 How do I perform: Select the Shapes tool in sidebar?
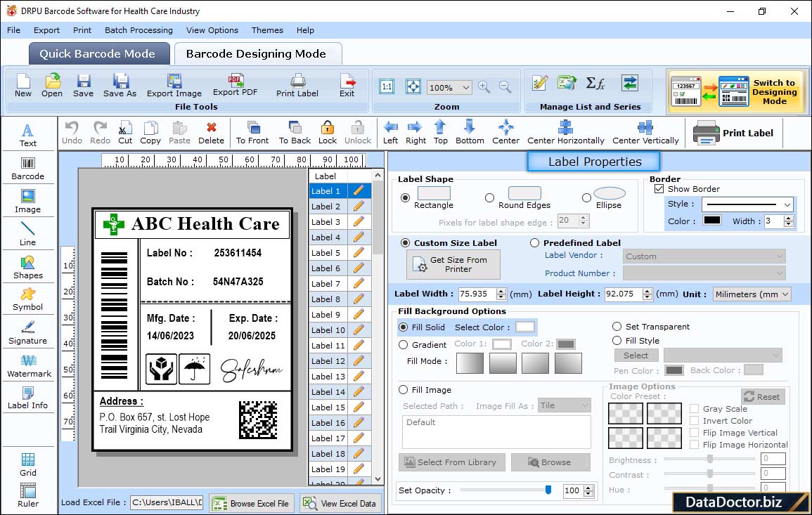28,267
